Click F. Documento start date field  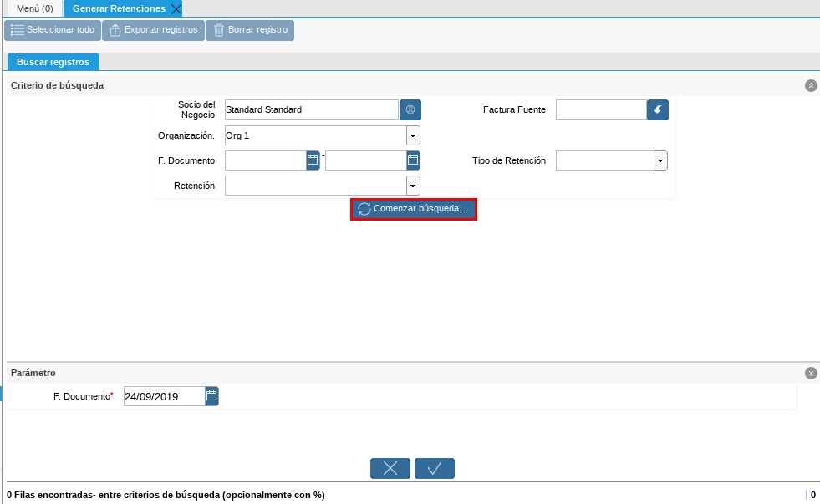click(x=266, y=160)
